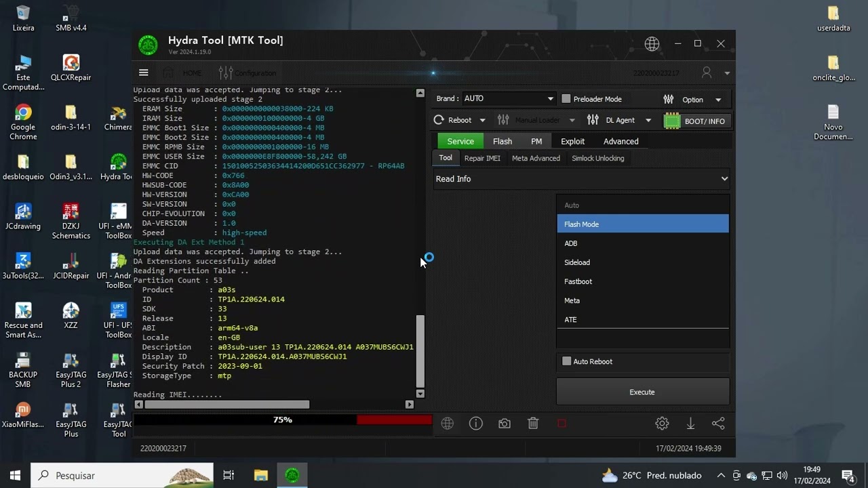This screenshot has width=868, height=488.
Task: Open XiaoMiFlash desktop icon
Action: click(23, 415)
